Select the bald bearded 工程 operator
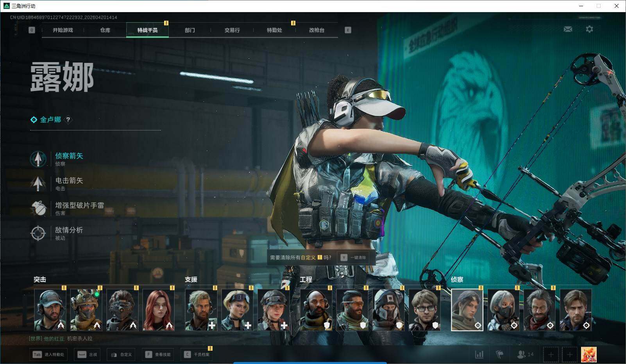Viewport: 626px width, 364px height. coord(316,310)
